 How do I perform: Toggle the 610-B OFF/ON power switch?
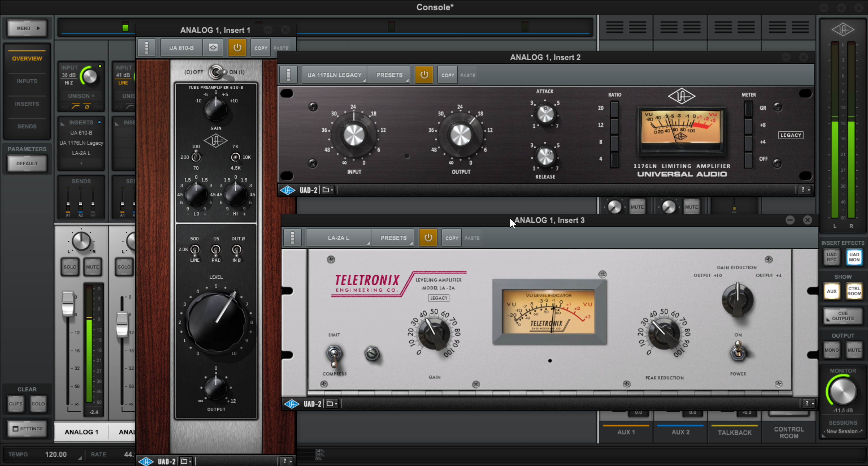(218, 72)
